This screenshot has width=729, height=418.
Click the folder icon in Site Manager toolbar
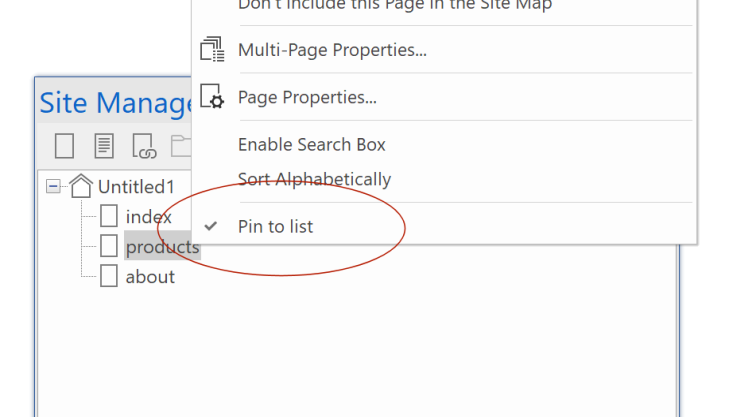pyautogui.click(x=180, y=147)
